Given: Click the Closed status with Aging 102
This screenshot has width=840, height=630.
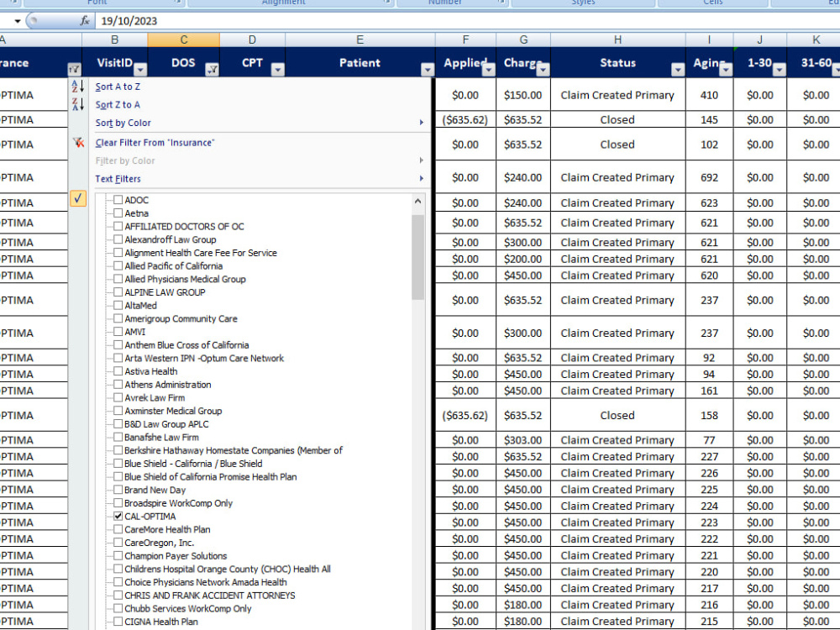Looking at the screenshot, I should [x=617, y=144].
